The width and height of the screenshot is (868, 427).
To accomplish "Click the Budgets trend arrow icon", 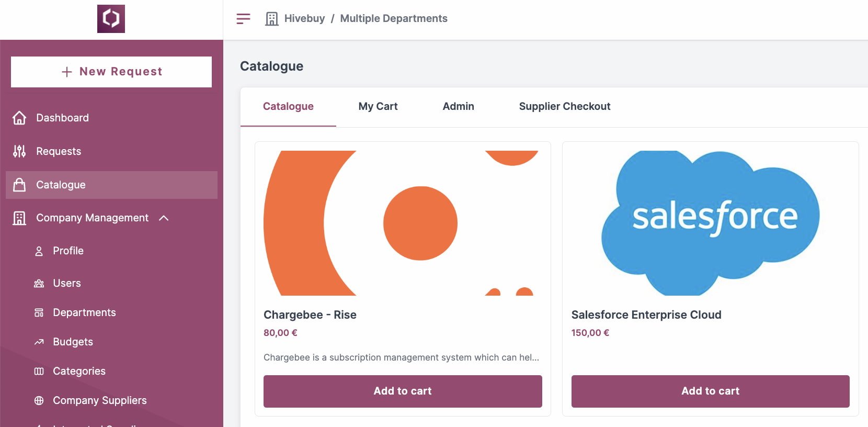I will point(39,342).
